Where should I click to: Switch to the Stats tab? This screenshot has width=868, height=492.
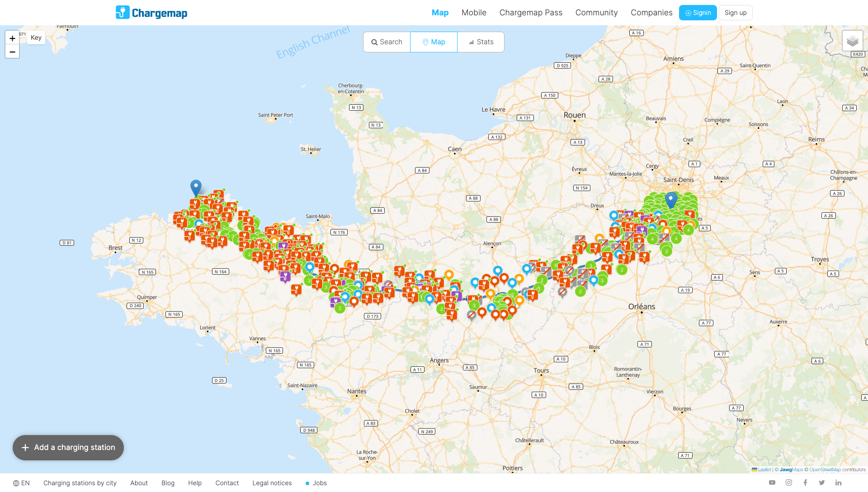point(481,42)
